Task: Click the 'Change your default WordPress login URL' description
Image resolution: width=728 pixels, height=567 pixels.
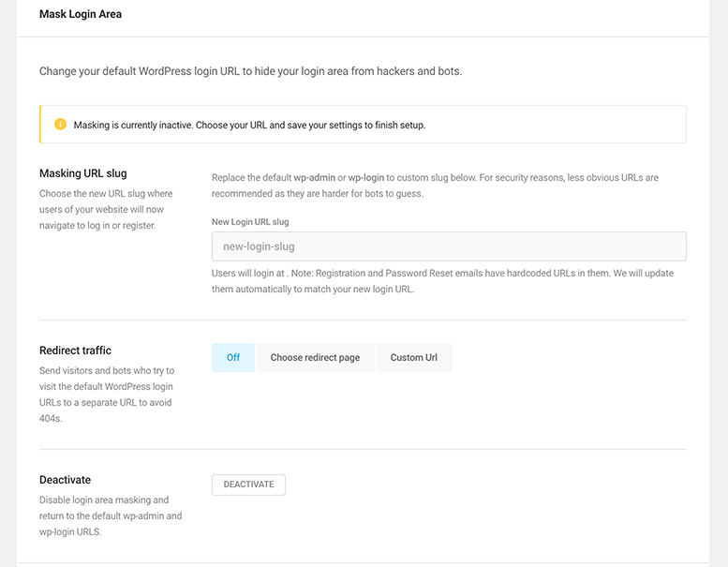Action: pyautogui.click(x=251, y=71)
